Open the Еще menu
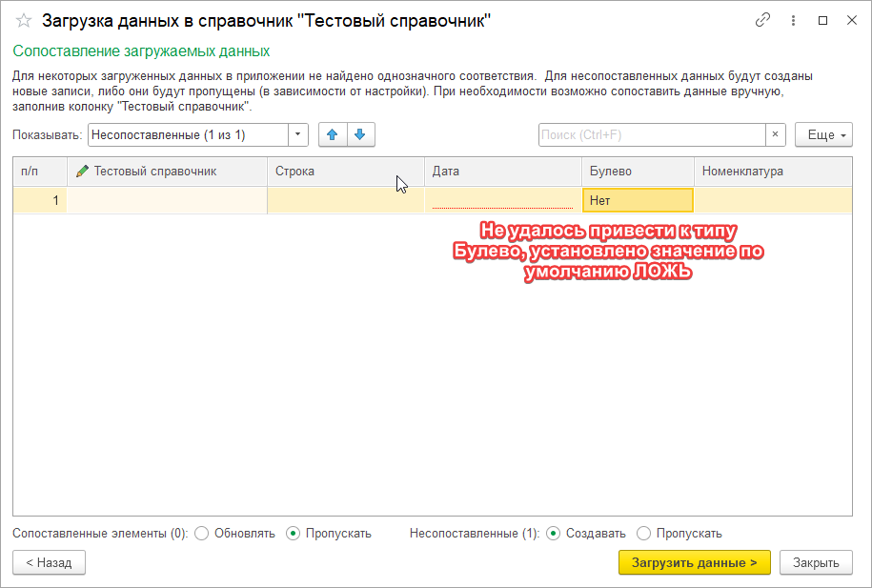The width and height of the screenshot is (872, 588). point(823,135)
